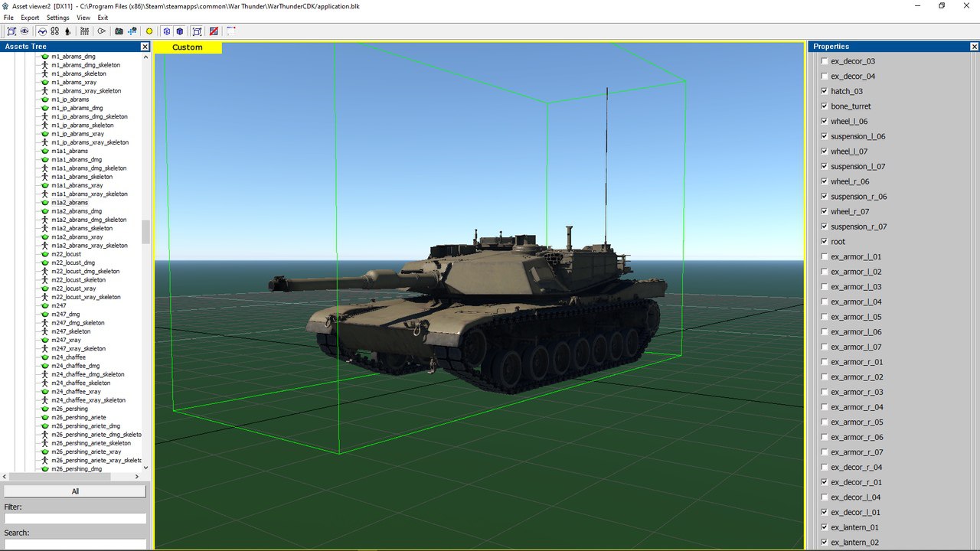Click the fence-like bars toolbar icon

click(85, 31)
